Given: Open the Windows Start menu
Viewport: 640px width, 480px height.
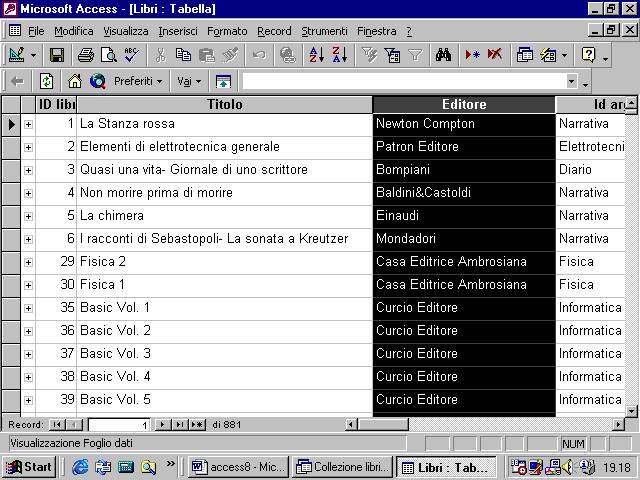Looking at the screenshot, I should 29,467.
